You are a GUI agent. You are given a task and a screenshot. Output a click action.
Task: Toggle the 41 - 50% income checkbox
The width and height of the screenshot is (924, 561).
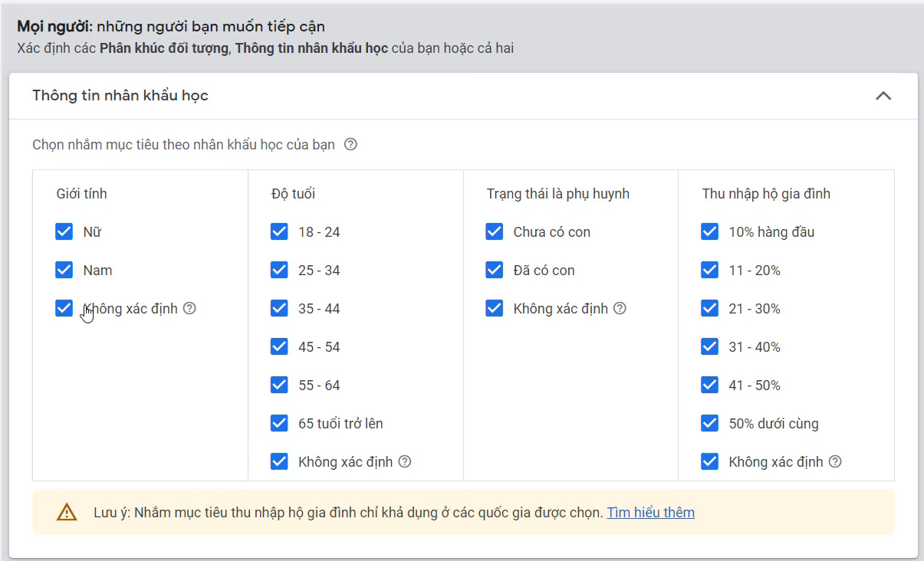(709, 385)
